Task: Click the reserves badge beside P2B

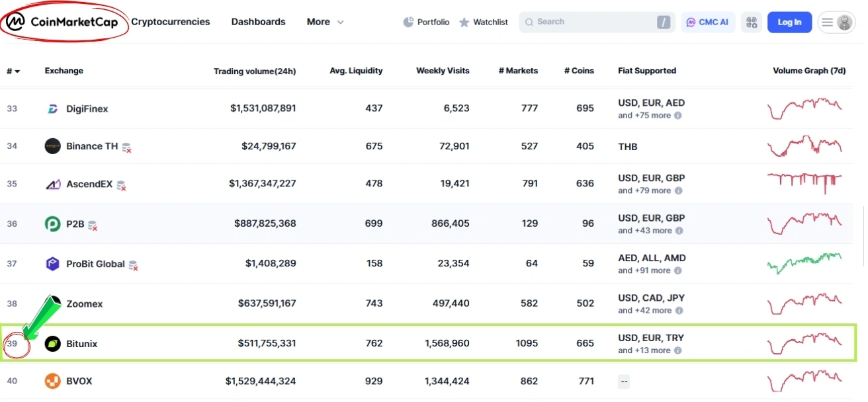Action: click(x=93, y=225)
